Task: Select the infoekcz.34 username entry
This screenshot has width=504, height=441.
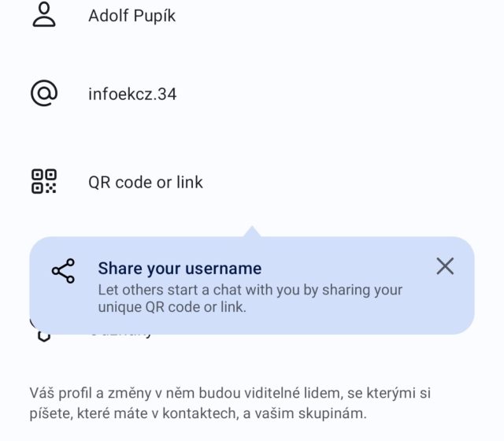Action: pos(132,94)
